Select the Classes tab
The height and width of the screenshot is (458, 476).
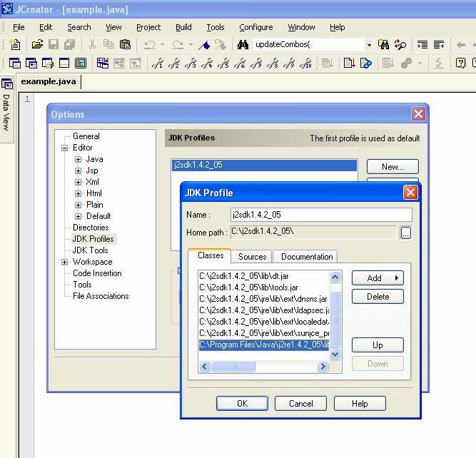tap(210, 255)
